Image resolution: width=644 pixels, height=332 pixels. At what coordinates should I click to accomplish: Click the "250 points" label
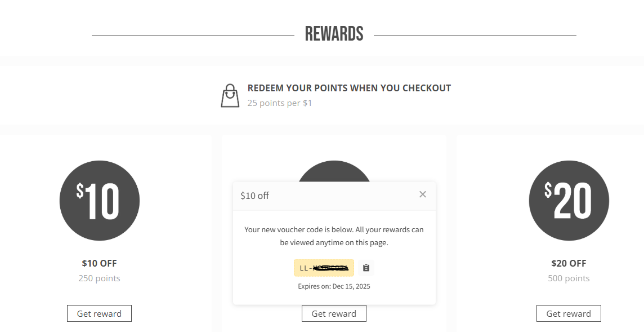100,278
